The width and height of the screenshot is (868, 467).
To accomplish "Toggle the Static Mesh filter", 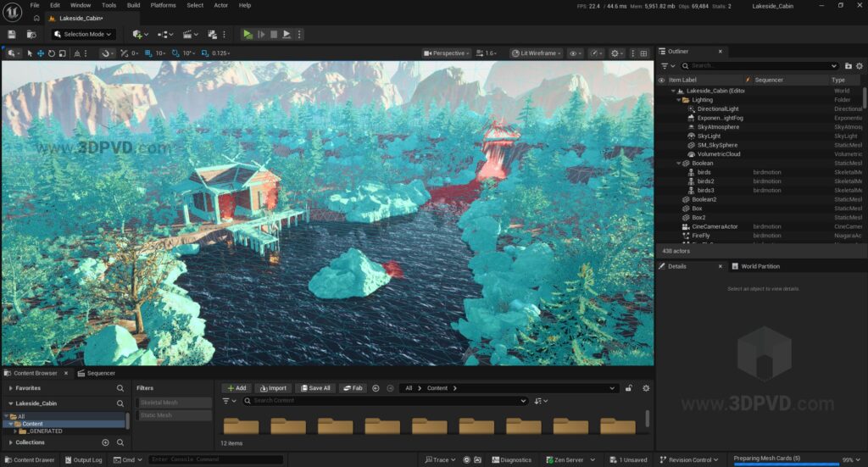I will click(x=173, y=415).
